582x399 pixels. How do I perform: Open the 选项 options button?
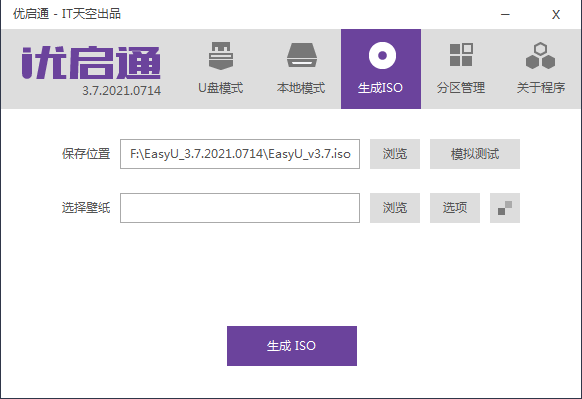click(455, 208)
